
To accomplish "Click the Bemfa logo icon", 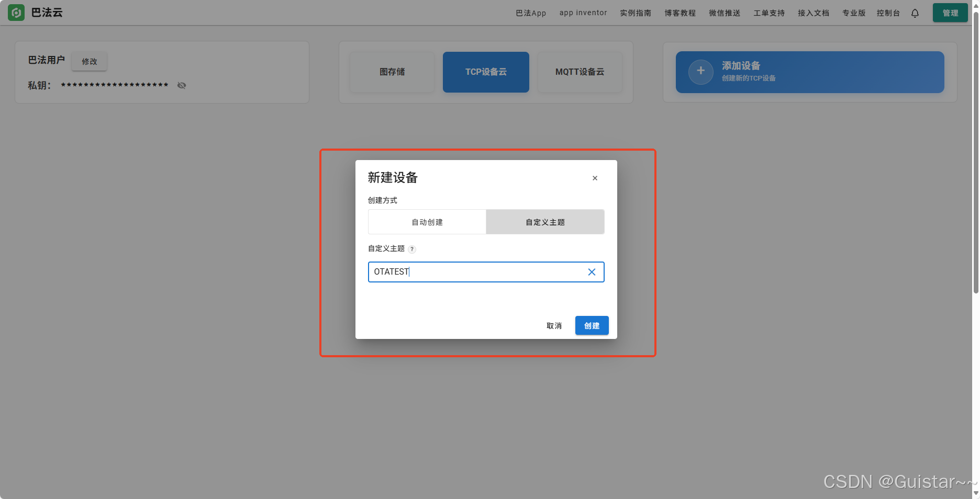I will pos(16,12).
